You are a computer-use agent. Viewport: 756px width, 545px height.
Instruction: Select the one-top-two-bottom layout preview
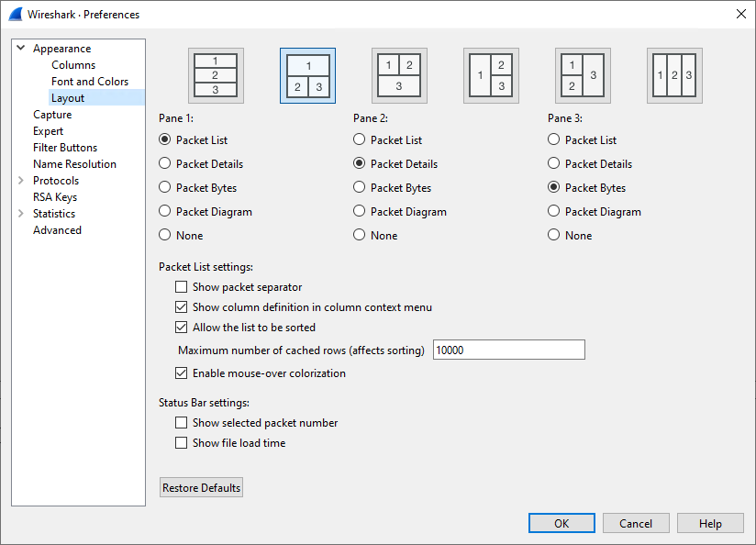(x=308, y=75)
